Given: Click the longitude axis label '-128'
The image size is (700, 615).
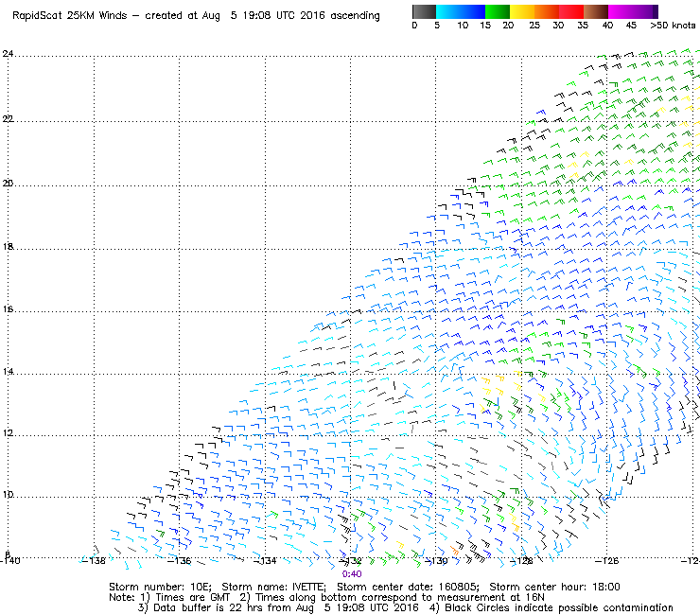Looking at the screenshot, I should (521, 561).
